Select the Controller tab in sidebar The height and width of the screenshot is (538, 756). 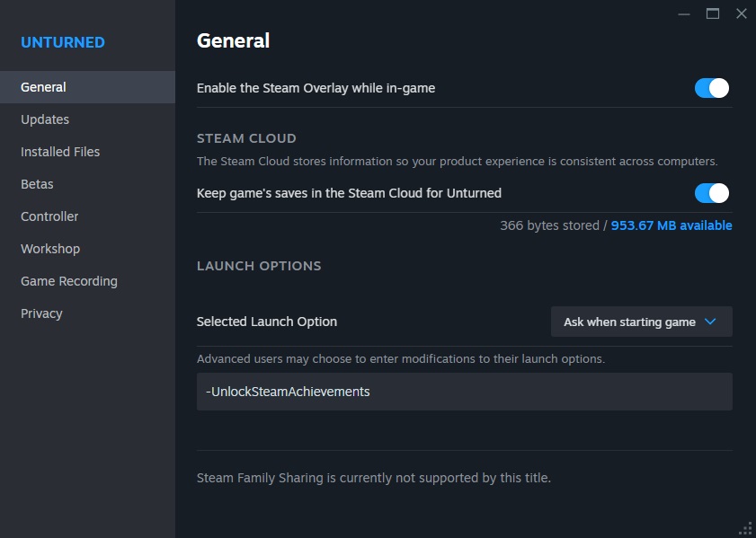(49, 216)
